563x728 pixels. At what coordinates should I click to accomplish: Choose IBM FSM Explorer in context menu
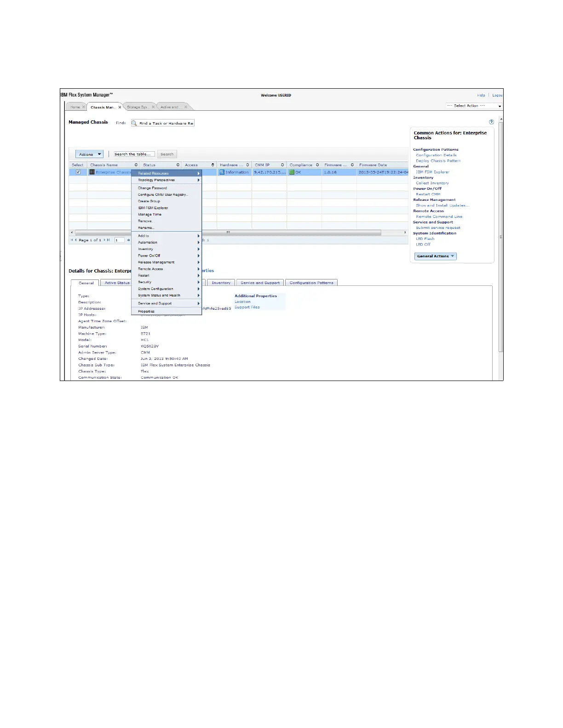(x=167, y=208)
